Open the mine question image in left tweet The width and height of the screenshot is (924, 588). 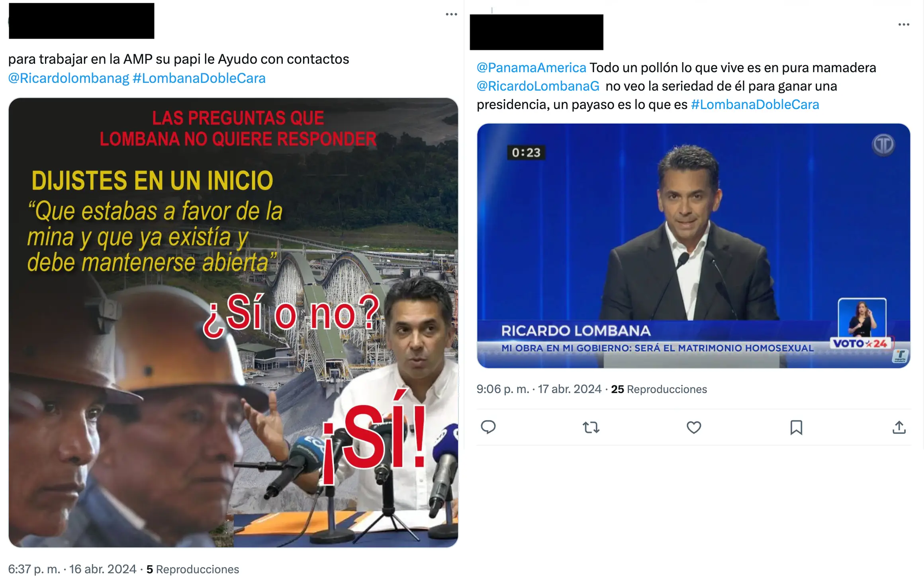pos(233,322)
